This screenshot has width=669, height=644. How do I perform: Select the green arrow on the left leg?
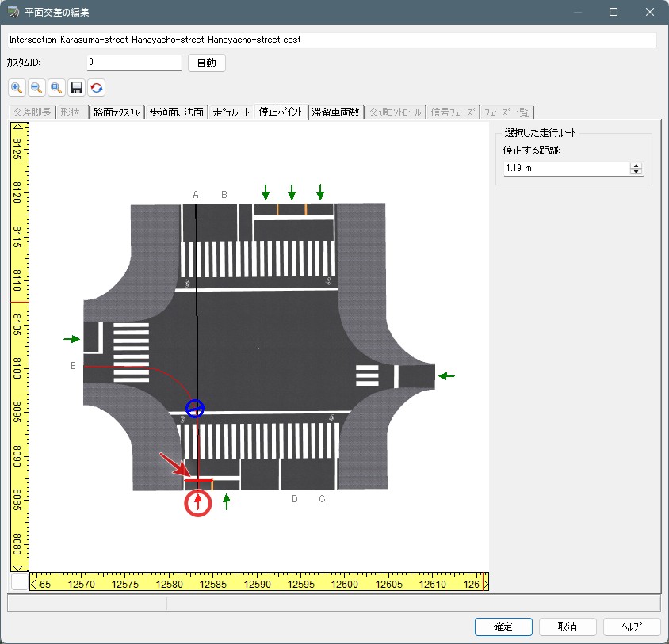tap(72, 339)
